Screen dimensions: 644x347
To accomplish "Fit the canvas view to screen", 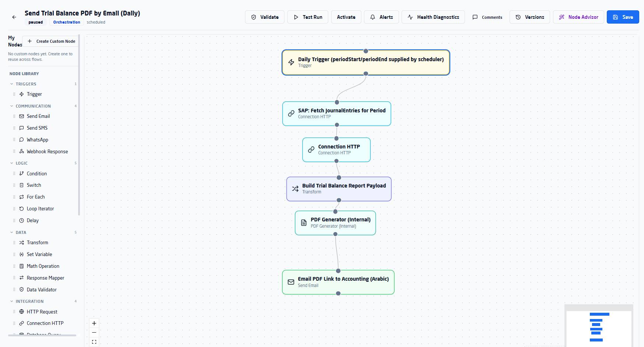I will (94, 342).
